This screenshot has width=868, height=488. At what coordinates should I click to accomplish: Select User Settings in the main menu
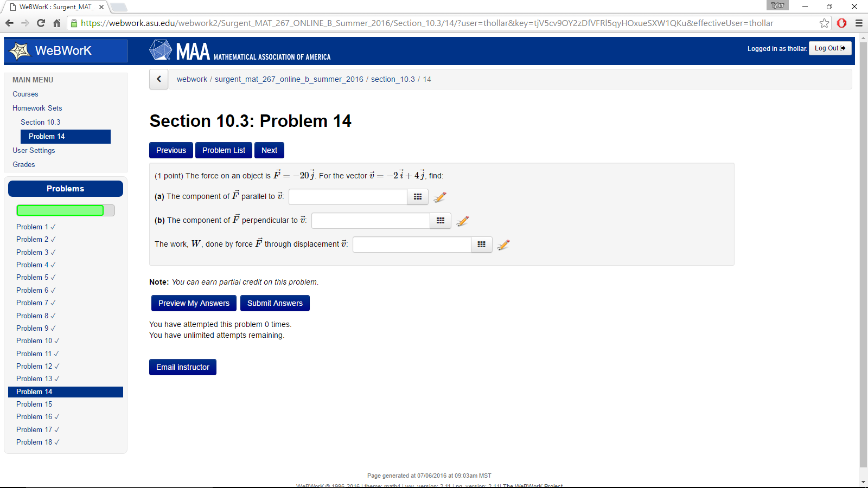click(34, 150)
